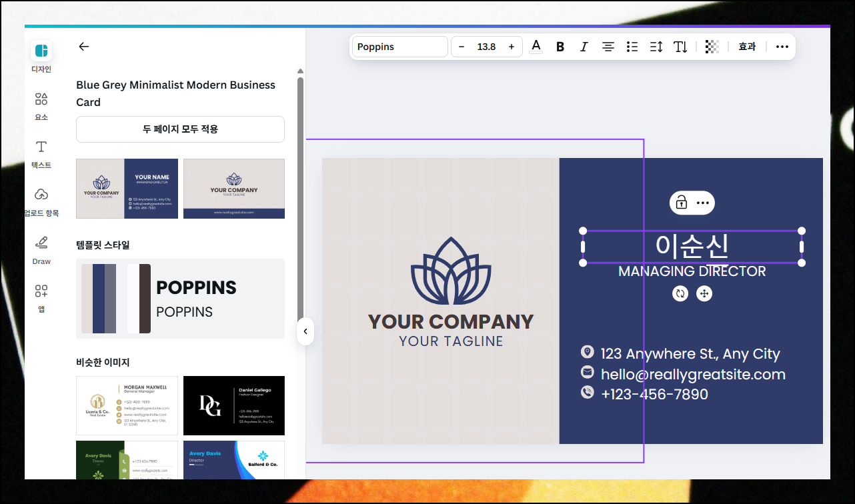
Task: Click the font size 13.8 field
Action: [486, 47]
